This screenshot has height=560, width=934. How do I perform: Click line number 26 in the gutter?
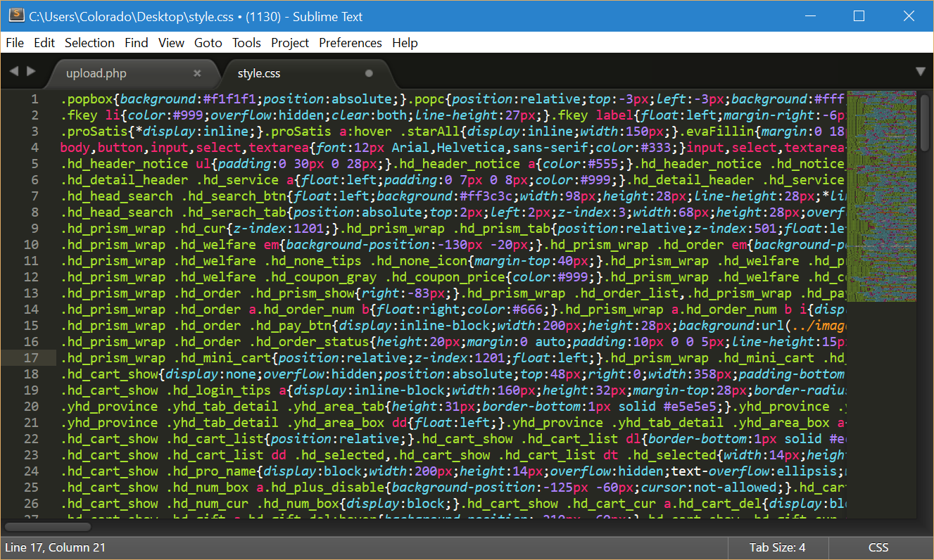tap(31, 504)
